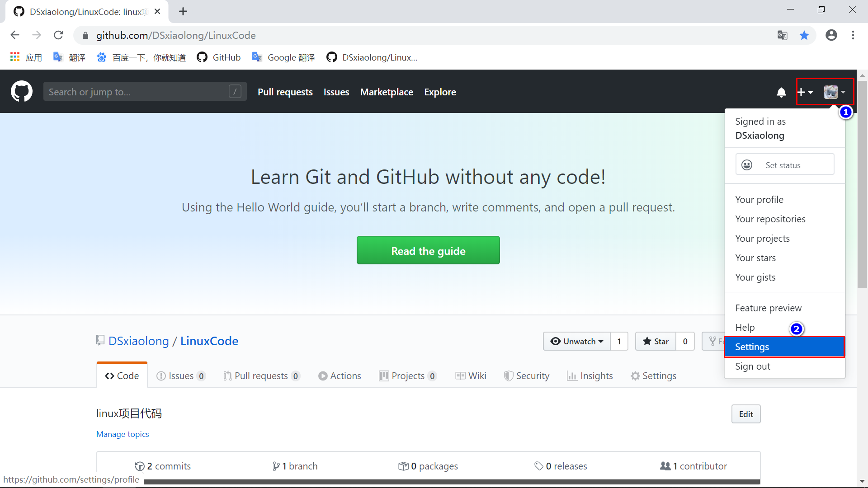Open the plus create-new dropdown
The height and width of the screenshot is (488, 868).
click(805, 92)
